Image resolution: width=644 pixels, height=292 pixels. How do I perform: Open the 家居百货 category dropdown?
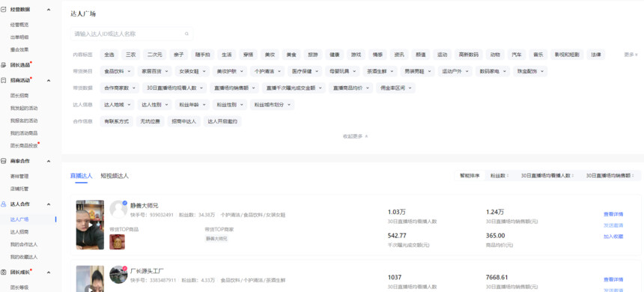tap(154, 71)
